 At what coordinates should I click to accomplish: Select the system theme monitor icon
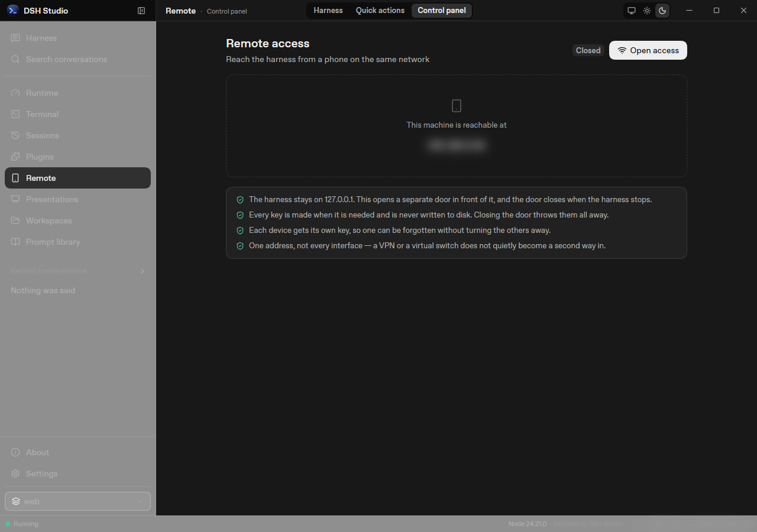632,11
